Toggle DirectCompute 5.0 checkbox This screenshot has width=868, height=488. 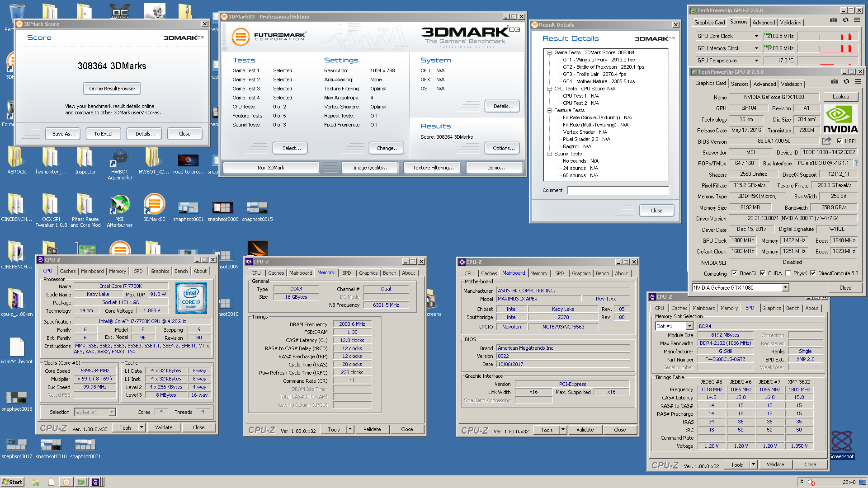tap(813, 273)
